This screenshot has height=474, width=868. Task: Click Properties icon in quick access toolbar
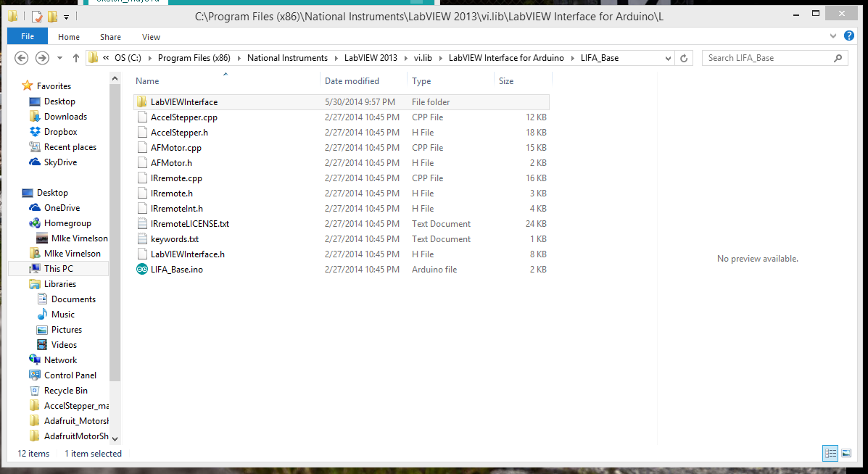[x=36, y=17]
